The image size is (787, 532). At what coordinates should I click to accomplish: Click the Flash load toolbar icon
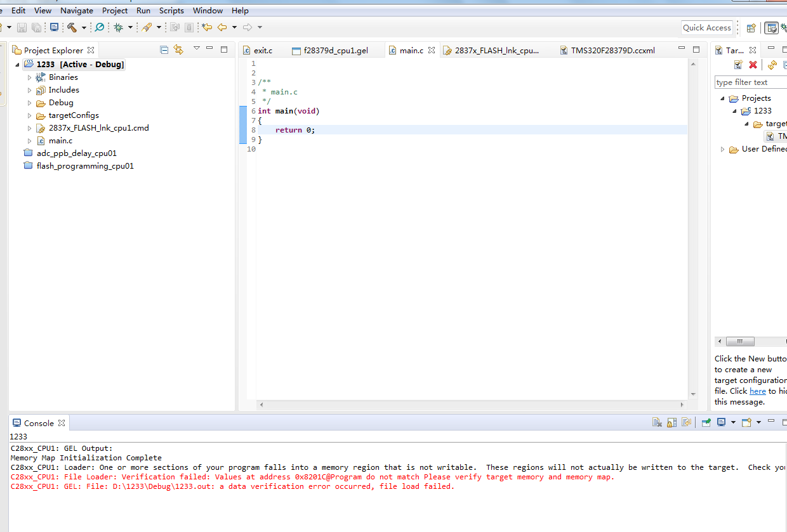tap(147, 27)
